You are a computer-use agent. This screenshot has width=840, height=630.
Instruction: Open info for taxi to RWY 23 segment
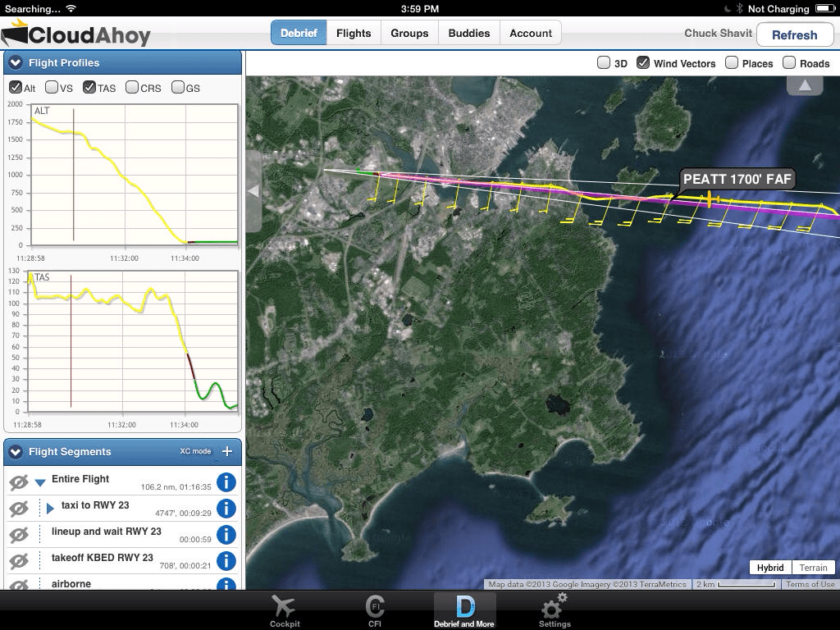tap(226, 508)
